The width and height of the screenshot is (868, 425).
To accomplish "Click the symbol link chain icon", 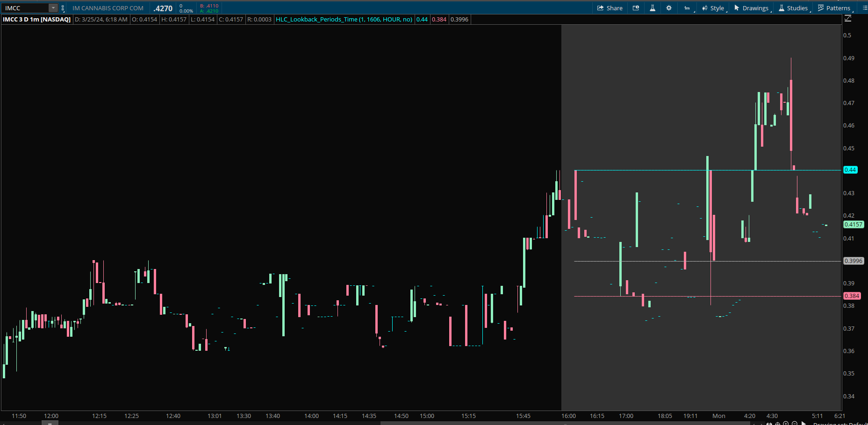I will (x=63, y=8).
